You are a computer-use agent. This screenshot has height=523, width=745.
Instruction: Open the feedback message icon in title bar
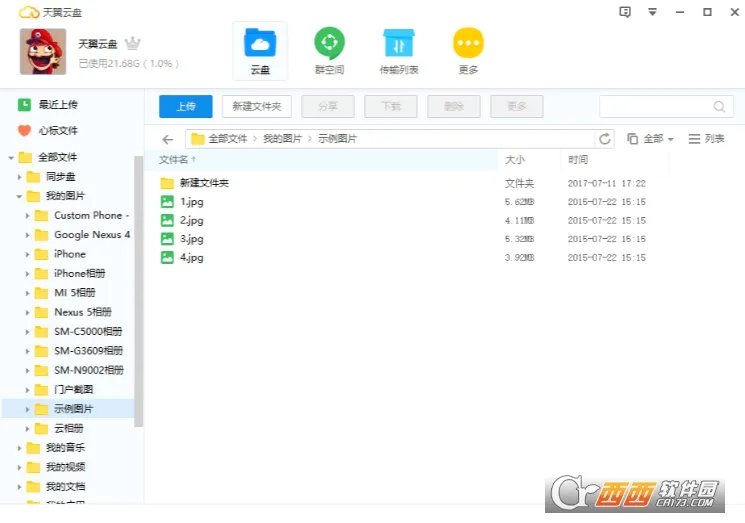625,12
